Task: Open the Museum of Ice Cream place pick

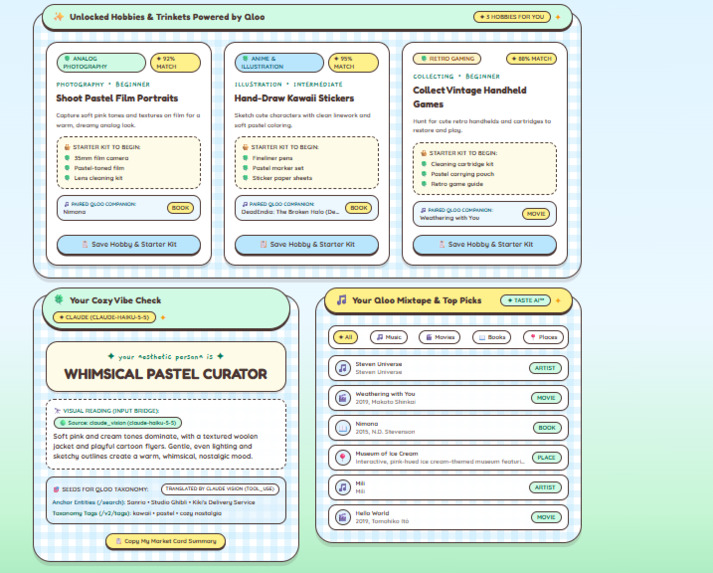Action: click(448, 457)
